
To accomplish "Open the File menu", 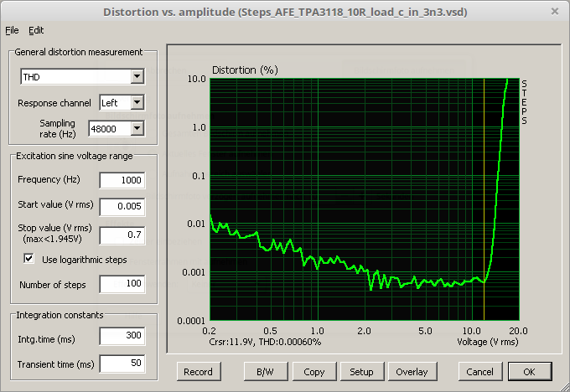I will click(12, 30).
